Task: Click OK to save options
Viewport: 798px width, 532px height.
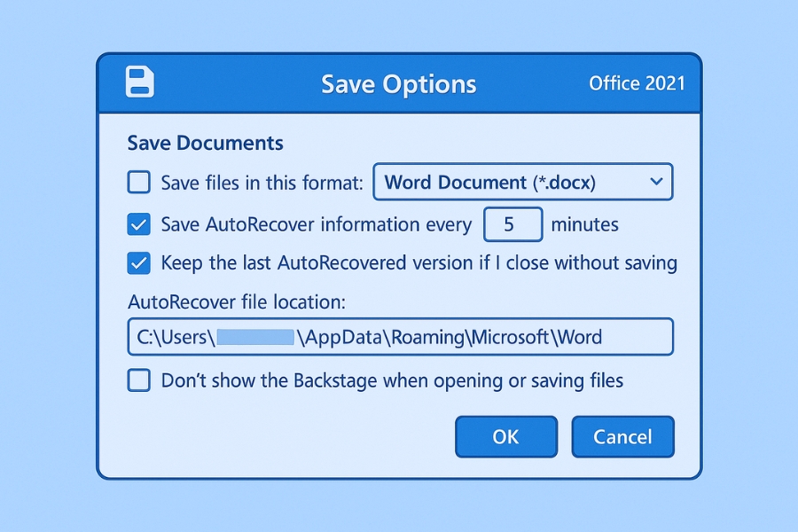Action: 506,436
